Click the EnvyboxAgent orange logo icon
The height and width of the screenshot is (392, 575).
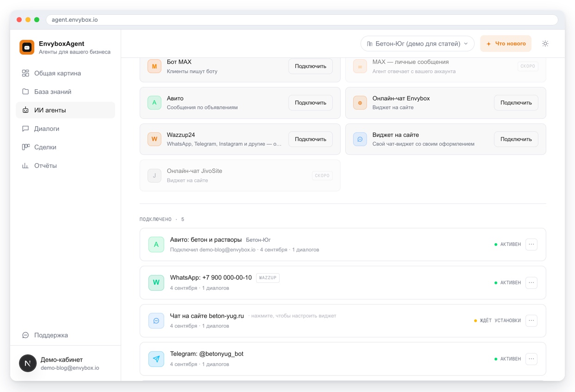(x=27, y=47)
